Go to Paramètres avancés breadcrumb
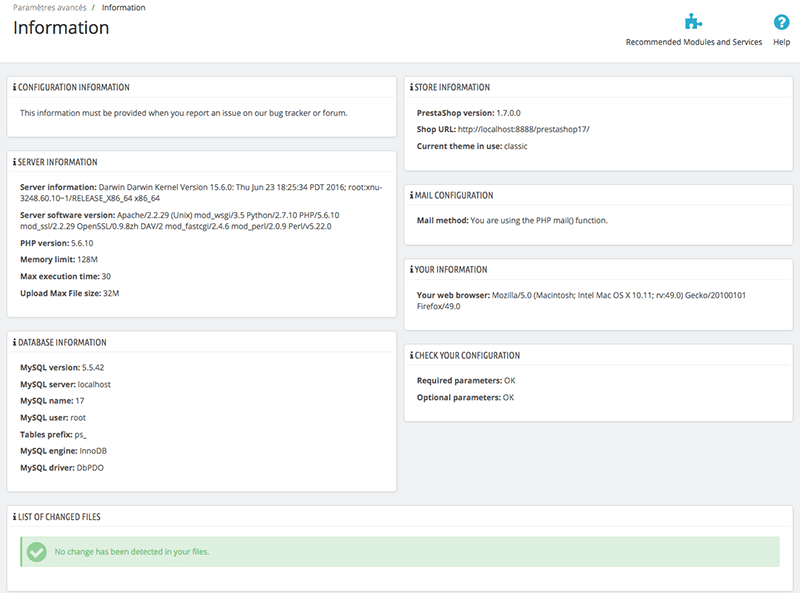This screenshot has width=800, height=593. pos(49,8)
